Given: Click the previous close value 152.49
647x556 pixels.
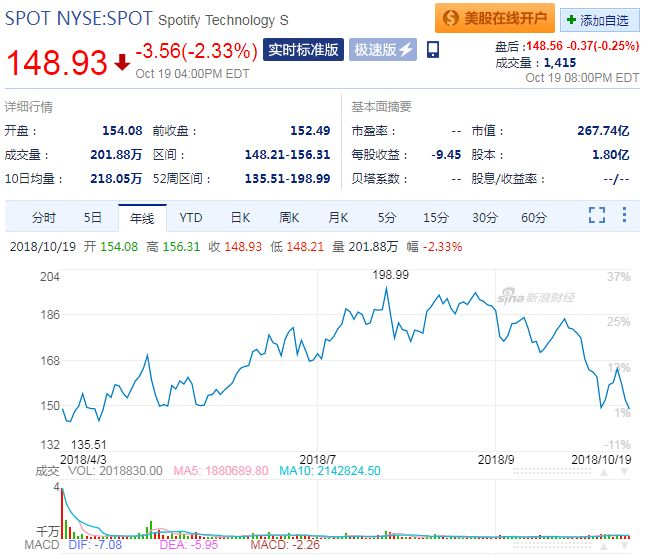Looking at the screenshot, I should [310, 130].
